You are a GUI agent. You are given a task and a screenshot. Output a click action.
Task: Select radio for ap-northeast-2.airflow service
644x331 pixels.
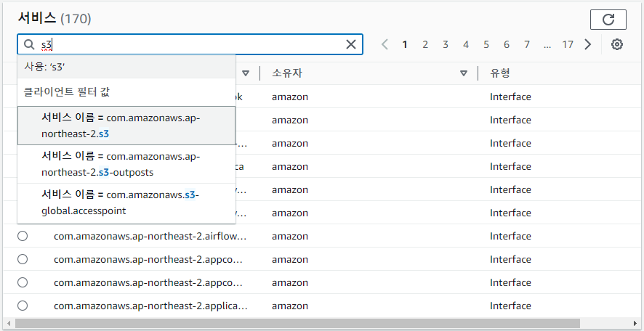tap(23, 236)
